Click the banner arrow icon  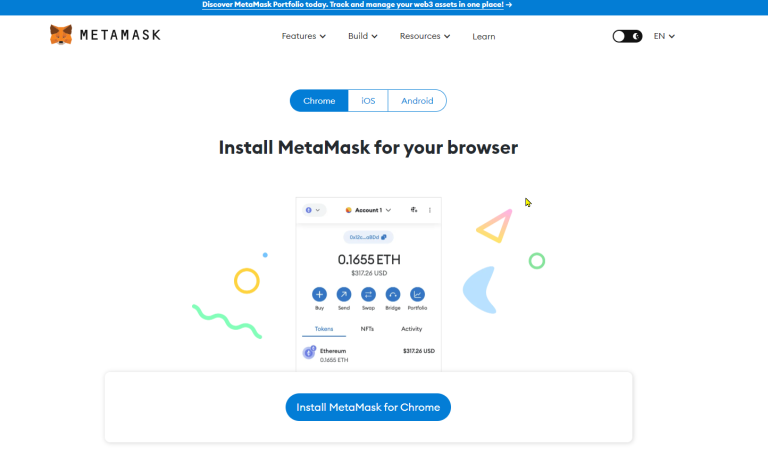click(x=509, y=4)
